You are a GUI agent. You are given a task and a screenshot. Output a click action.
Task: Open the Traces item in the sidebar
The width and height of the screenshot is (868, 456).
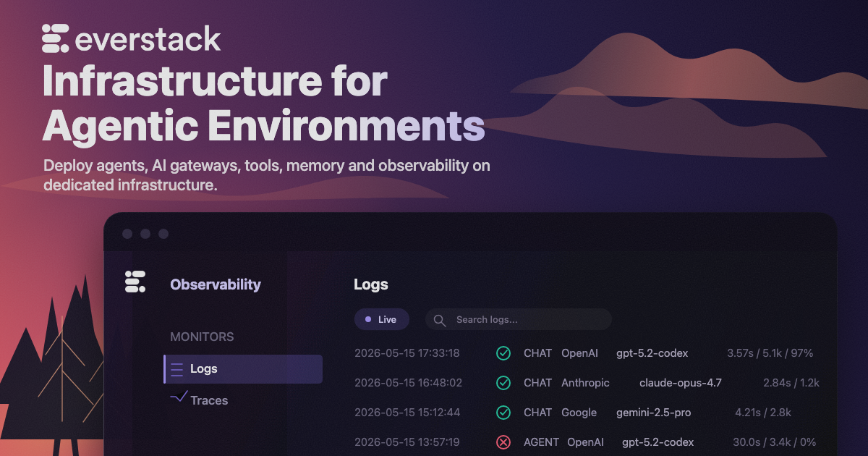[x=209, y=400]
